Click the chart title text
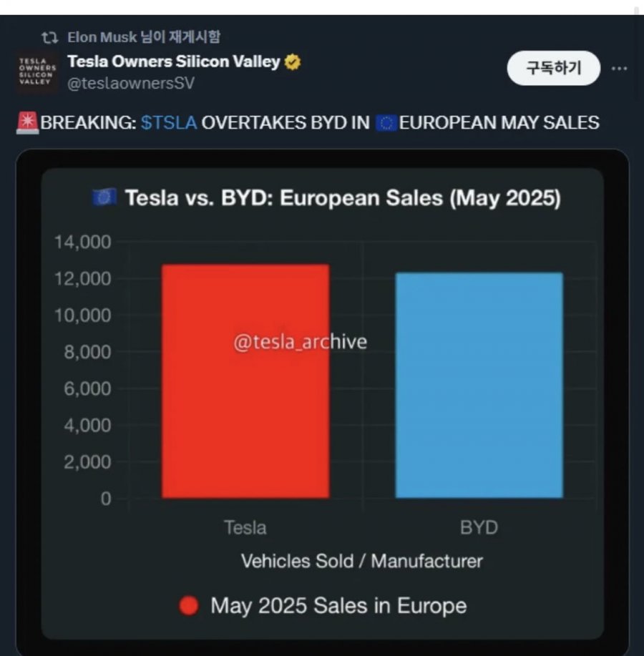644x656 pixels. tap(343, 198)
